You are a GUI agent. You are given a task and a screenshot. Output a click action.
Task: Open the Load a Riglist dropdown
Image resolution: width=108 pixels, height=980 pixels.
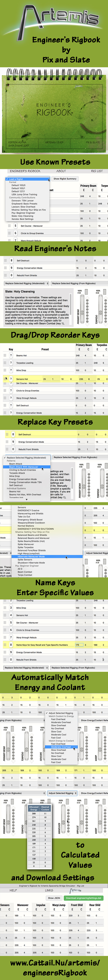click(27, 179)
